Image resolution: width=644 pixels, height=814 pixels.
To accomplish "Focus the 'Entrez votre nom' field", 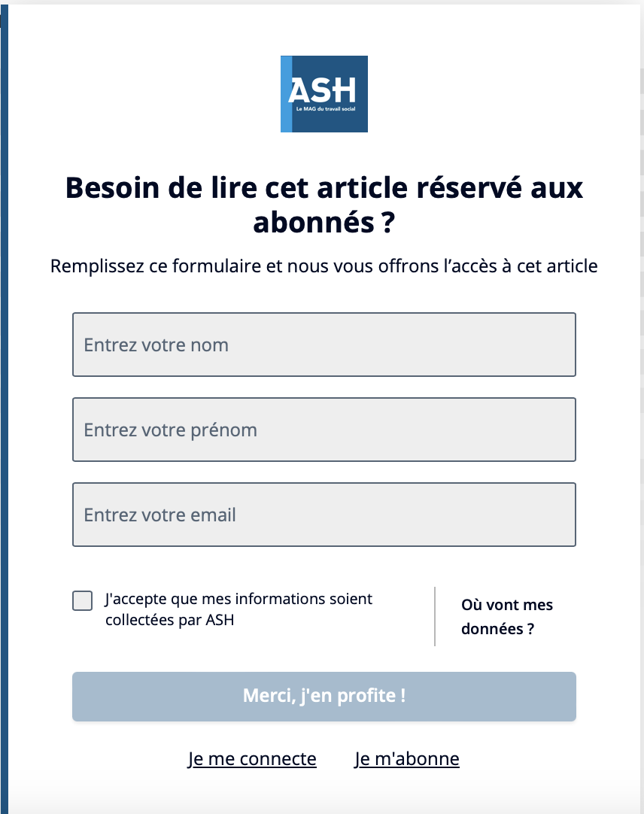I will point(324,345).
